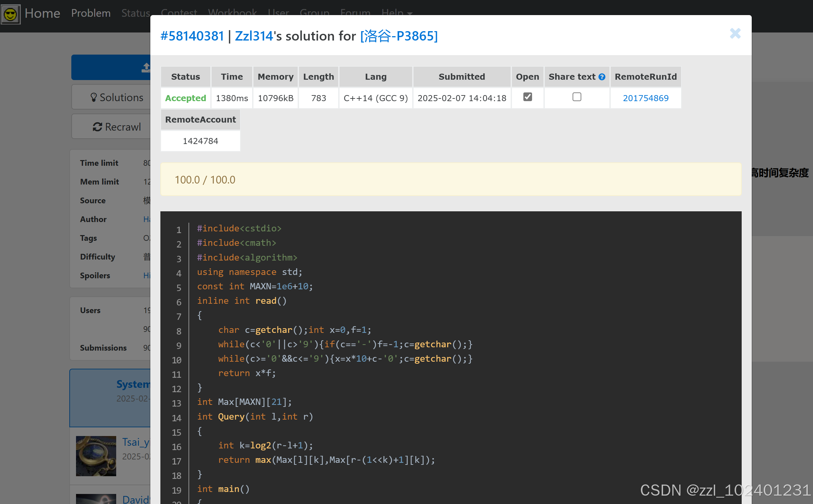Screen dimensions: 813x504
Task: Enable the Share text checkbox
Action: click(577, 97)
